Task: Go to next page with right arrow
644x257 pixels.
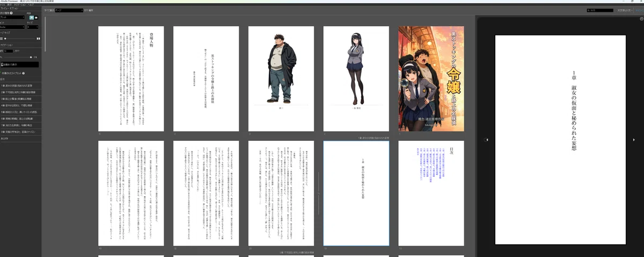Action: click(634, 140)
